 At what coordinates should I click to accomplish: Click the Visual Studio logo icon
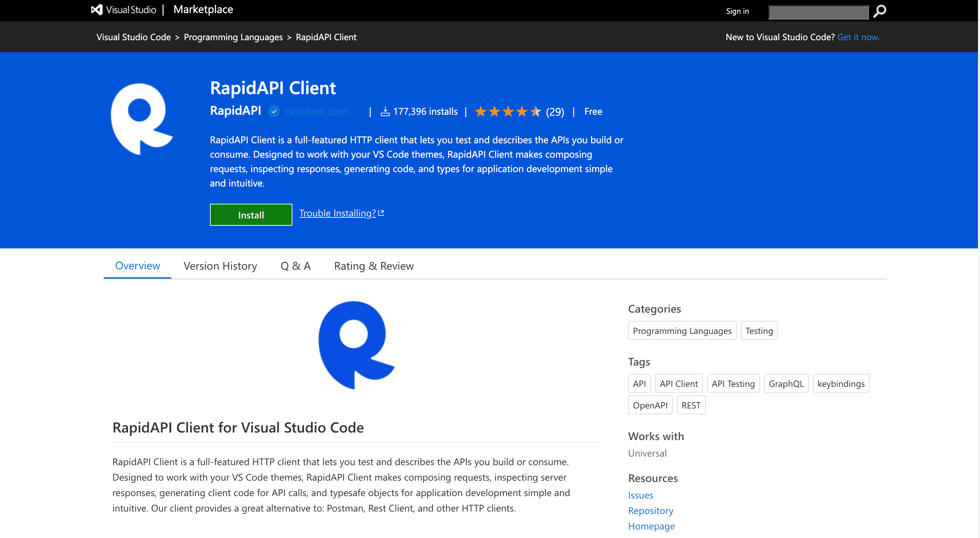pyautogui.click(x=97, y=10)
